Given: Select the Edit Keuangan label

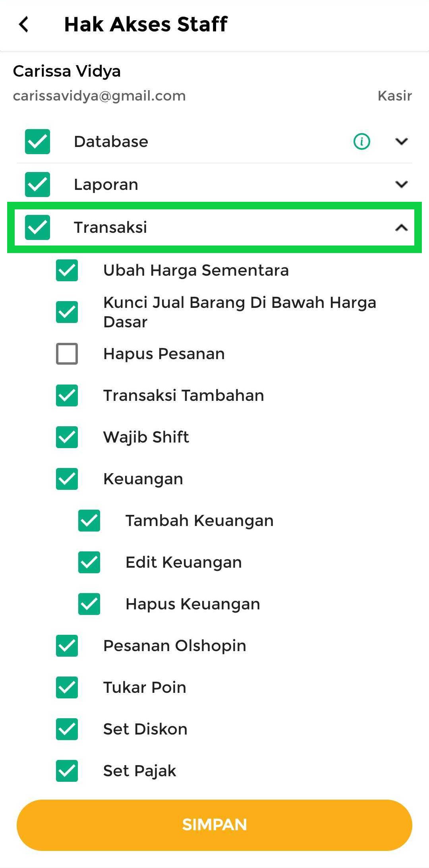Looking at the screenshot, I should (x=184, y=562).
